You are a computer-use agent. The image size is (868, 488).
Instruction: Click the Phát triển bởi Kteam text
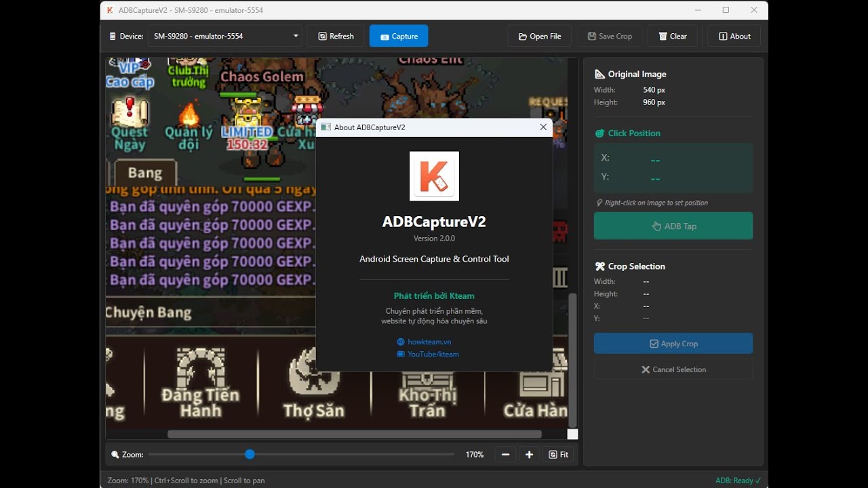coord(434,296)
